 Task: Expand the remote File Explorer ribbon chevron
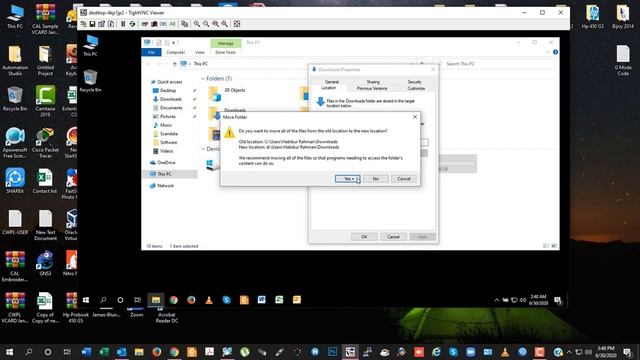click(x=547, y=52)
